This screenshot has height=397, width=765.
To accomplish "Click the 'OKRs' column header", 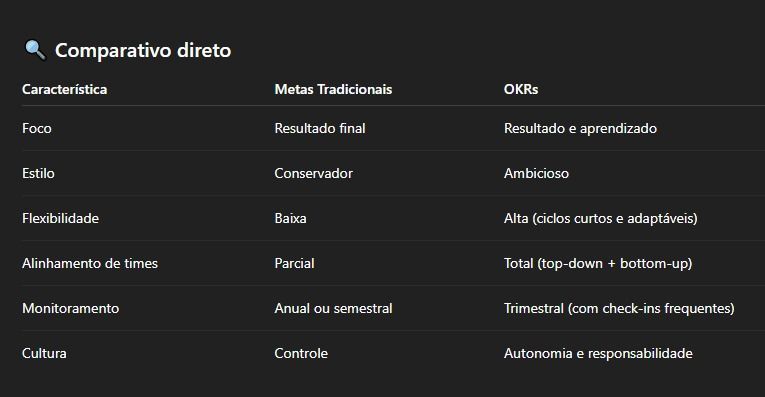I will pos(521,89).
